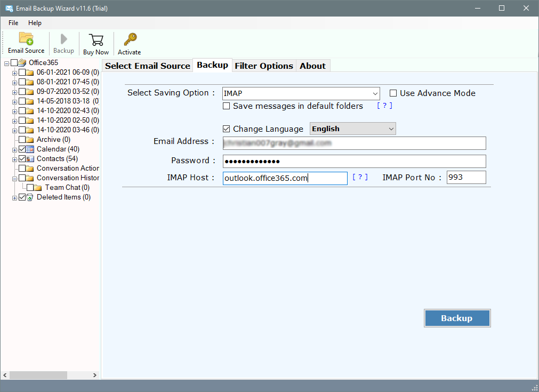Switch to Filter Options tab
The image size is (539, 392).
[x=264, y=66]
